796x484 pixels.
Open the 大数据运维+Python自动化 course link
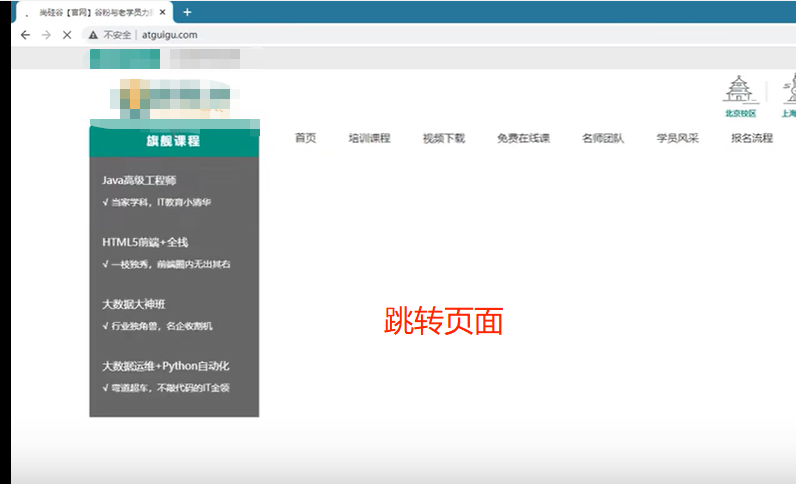[x=165, y=366]
